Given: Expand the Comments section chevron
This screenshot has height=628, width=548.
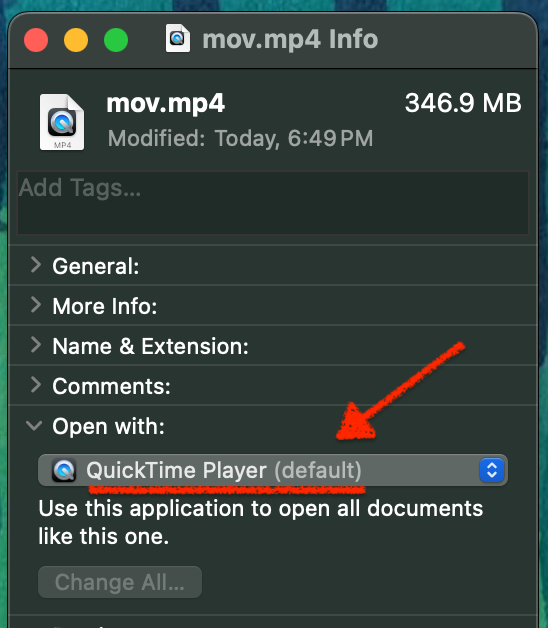Looking at the screenshot, I should 36,385.
